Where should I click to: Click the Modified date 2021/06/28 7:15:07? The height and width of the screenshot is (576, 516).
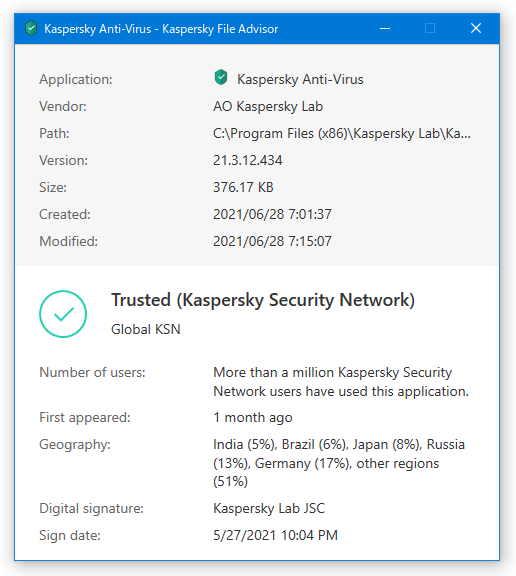pyautogui.click(x=272, y=241)
